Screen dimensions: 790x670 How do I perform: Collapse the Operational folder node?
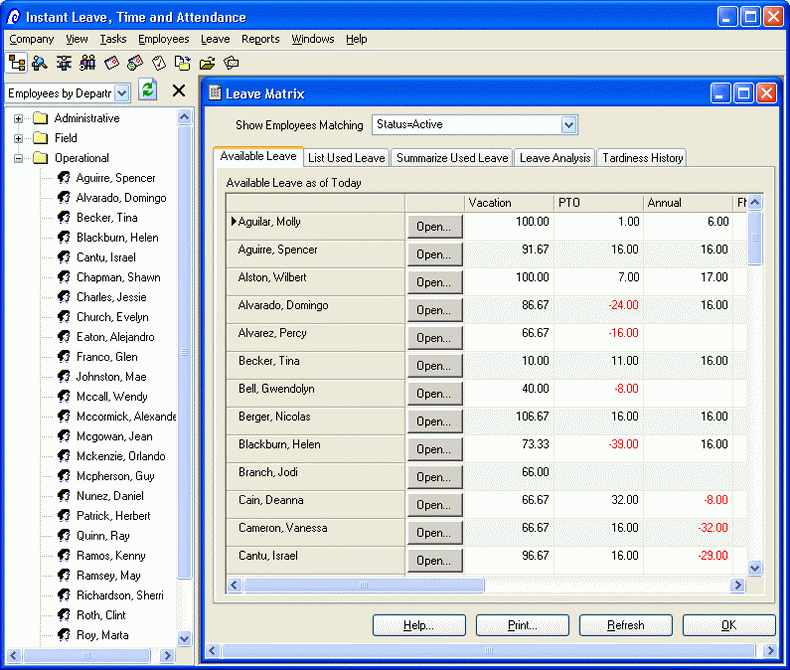[x=18, y=158]
